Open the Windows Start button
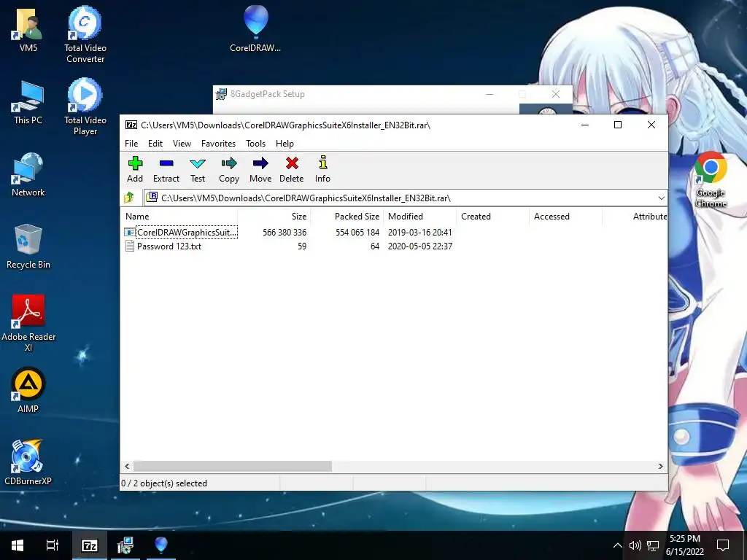This screenshot has height=560, width=747. click(18, 545)
